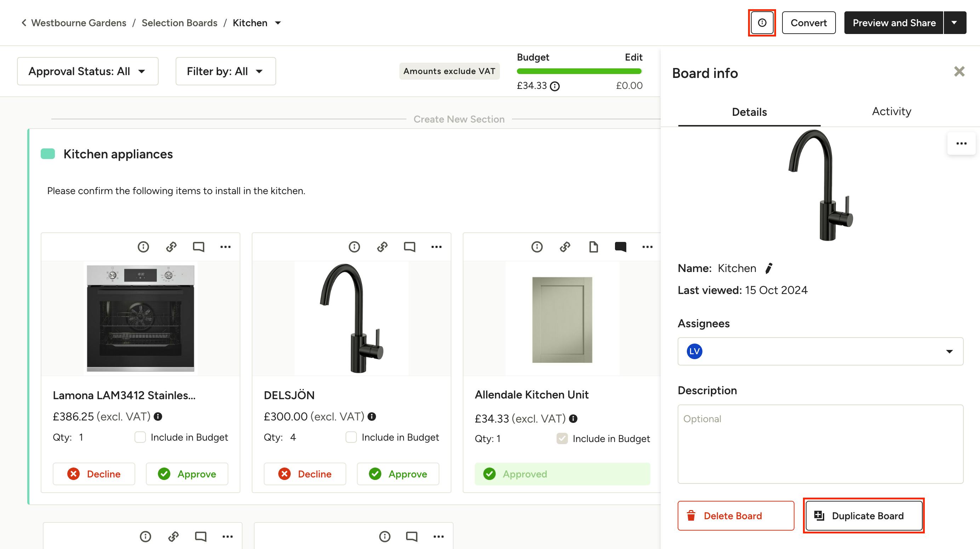
Task: Open more options on Lamona oven card
Action: (x=225, y=247)
